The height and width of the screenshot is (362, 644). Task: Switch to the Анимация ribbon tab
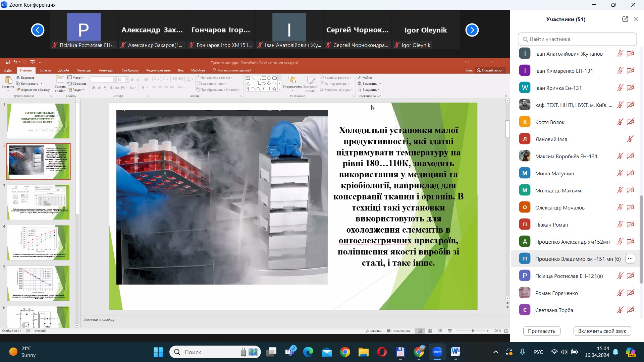[106, 70]
